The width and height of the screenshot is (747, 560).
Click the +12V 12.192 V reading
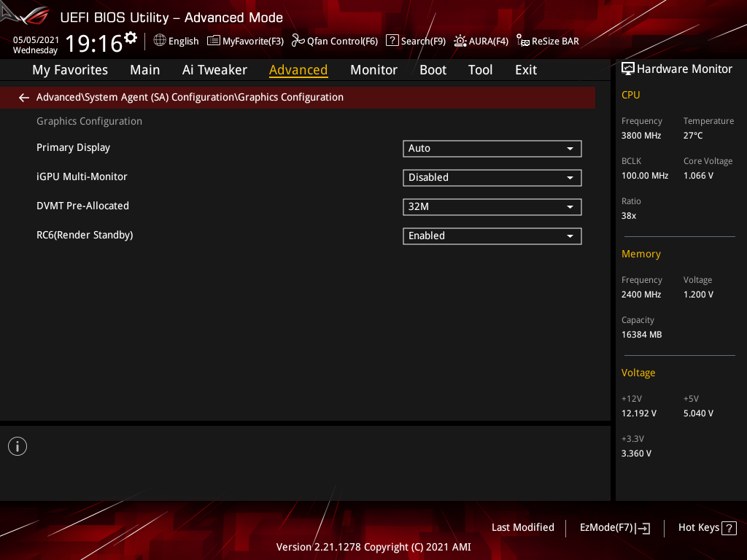(x=639, y=413)
